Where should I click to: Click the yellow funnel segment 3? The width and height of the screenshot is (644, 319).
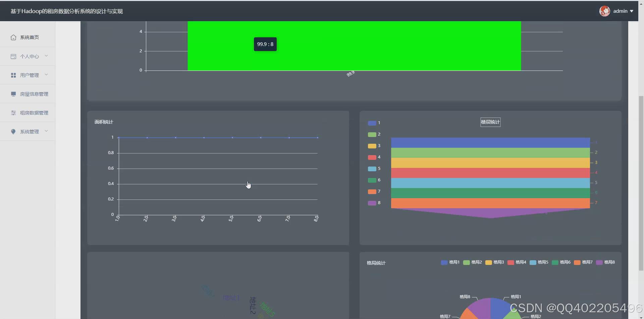coord(490,163)
